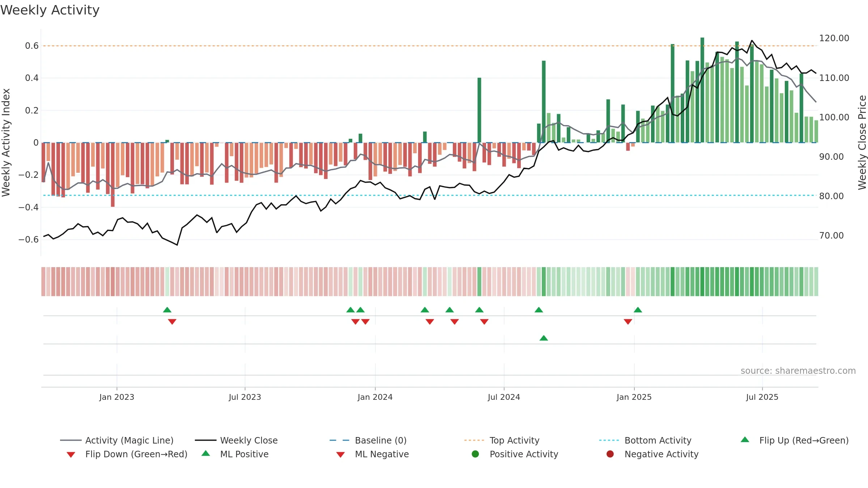
Task: Click the cyan dashed Bottom Activity line in the chart
Action: pyautogui.click(x=430, y=196)
